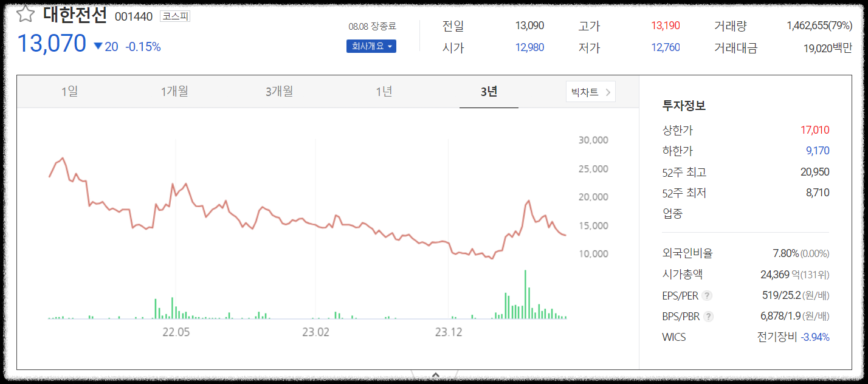Click the 코스피 market badge
The width and height of the screenshot is (868, 384).
click(x=175, y=16)
